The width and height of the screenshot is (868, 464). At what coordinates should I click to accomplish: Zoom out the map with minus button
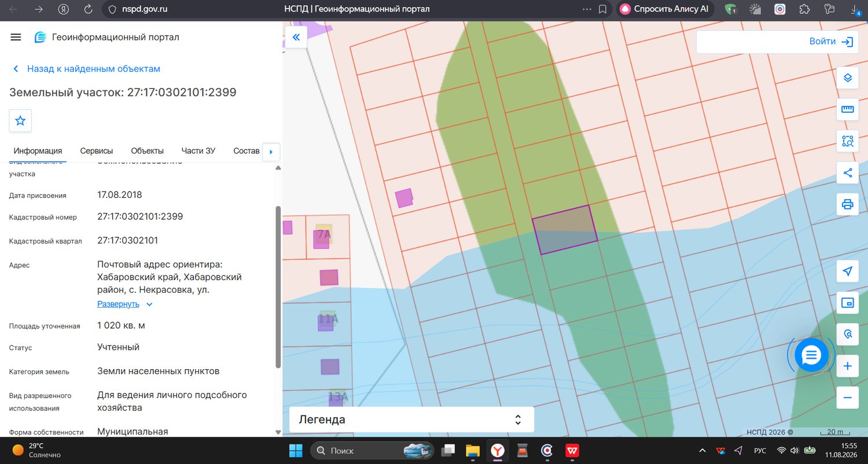tap(848, 397)
